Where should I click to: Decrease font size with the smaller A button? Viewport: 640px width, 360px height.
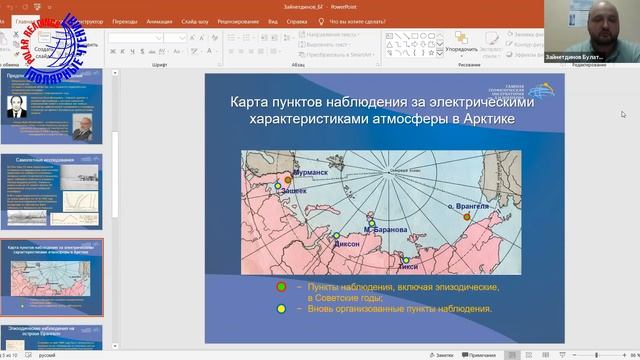(202, 38)
